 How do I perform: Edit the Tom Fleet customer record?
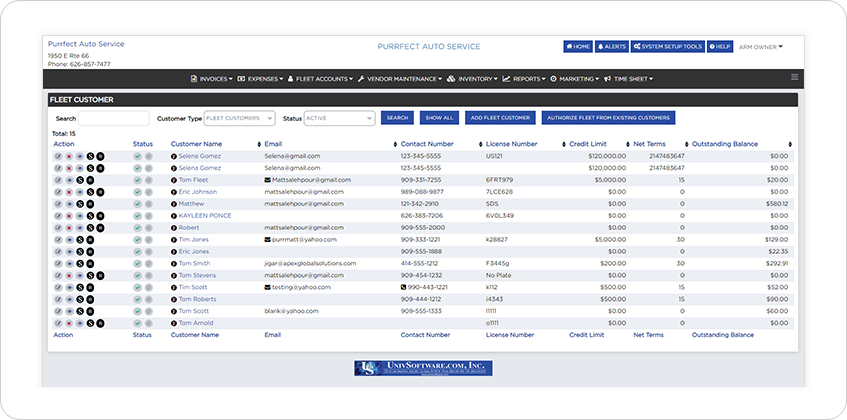click(58, 180)
